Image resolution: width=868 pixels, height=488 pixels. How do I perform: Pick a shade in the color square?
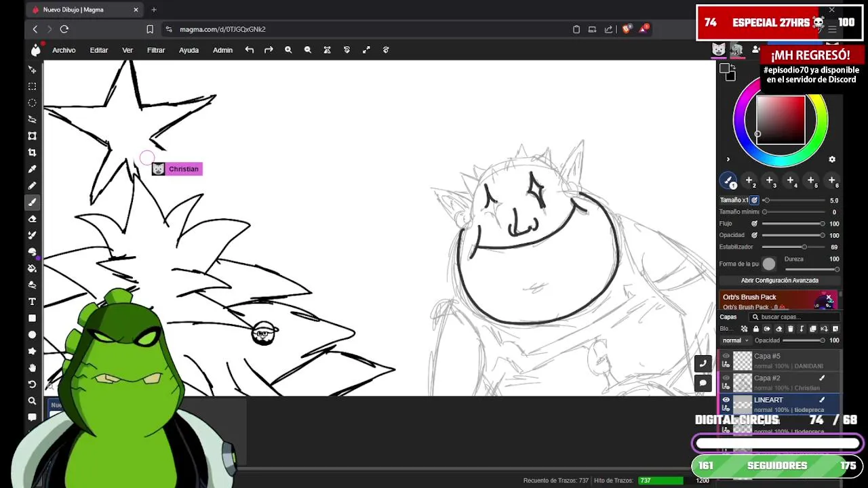[x=781, y=120]
